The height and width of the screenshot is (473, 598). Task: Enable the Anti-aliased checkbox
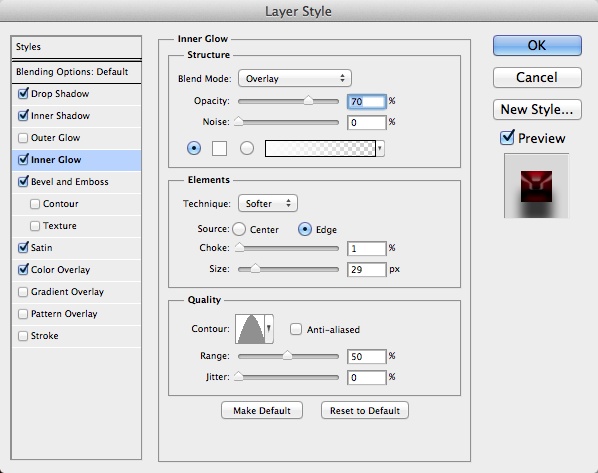296,329
